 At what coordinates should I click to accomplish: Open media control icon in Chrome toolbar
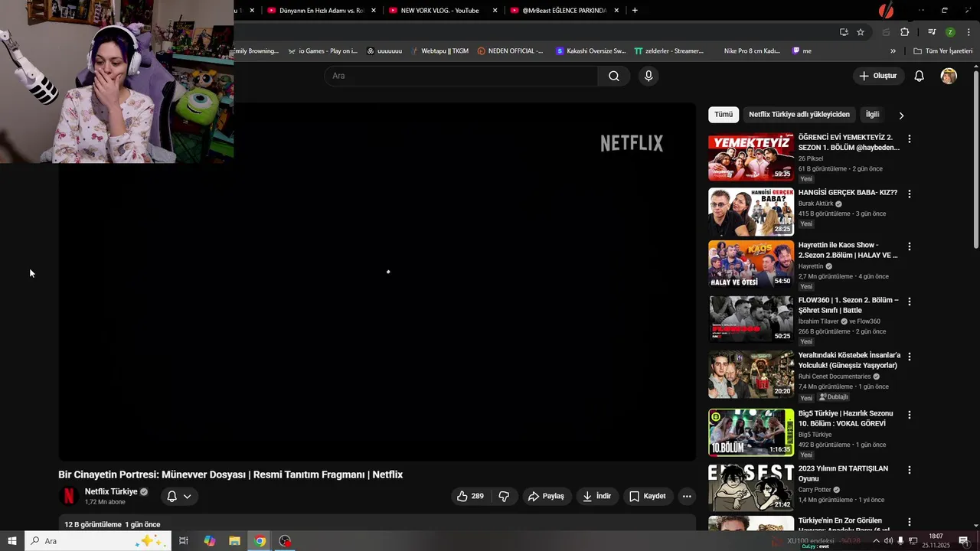(932, 32)
